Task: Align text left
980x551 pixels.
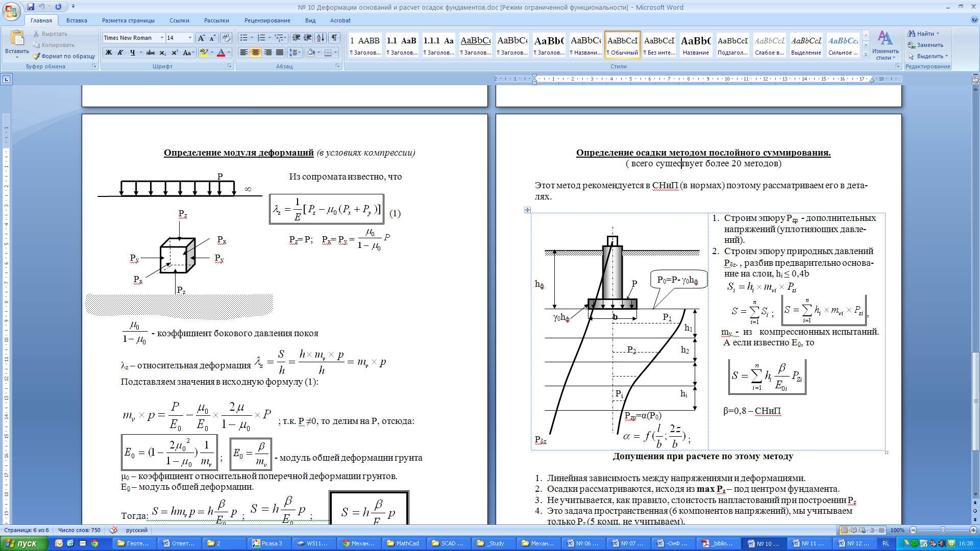Action: pyautogui.click(x=244, y=53)
